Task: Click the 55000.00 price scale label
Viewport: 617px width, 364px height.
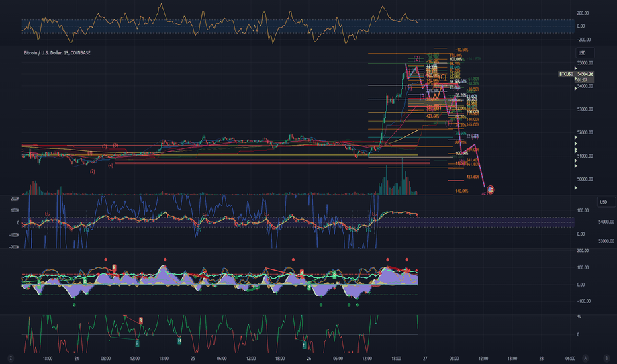Action: (585, 63)
